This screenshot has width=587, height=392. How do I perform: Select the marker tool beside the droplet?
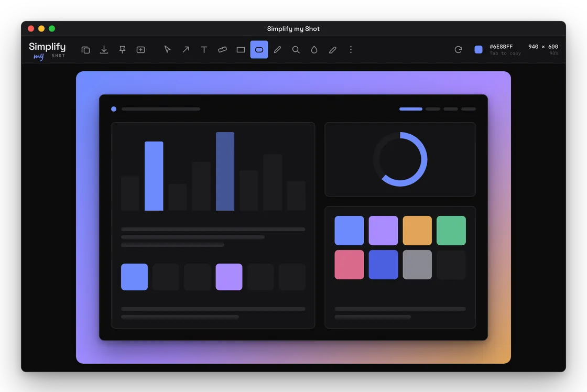[332, 49]
